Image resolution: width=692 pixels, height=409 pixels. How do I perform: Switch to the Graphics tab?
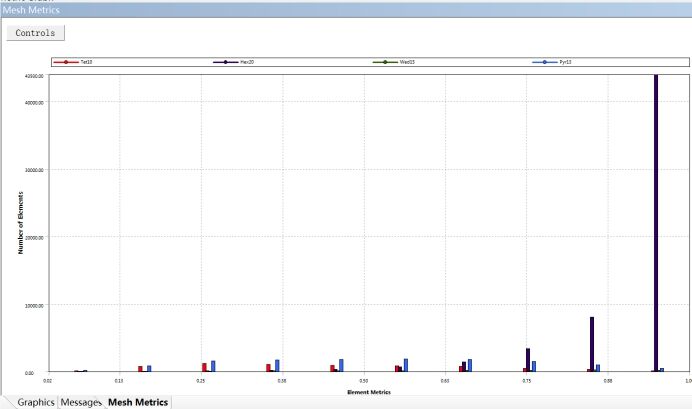point(29,402)
